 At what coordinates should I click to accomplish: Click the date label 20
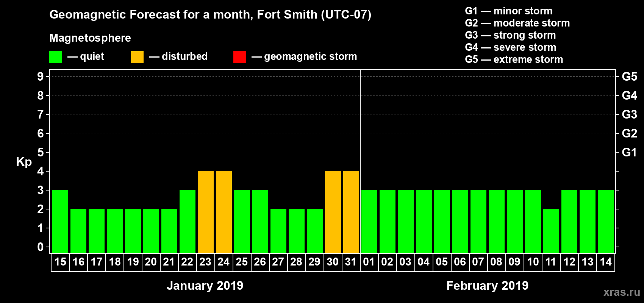pyautogui.click(x=151, y=262)
